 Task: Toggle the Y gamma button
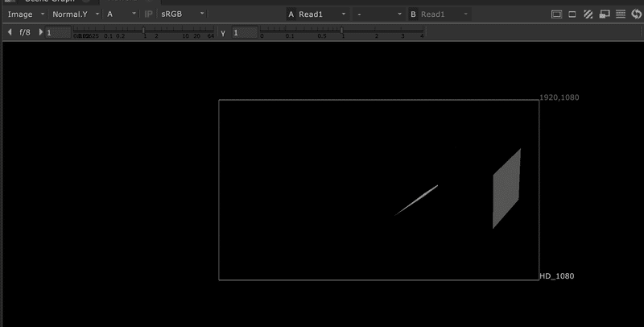pos(223,33)
